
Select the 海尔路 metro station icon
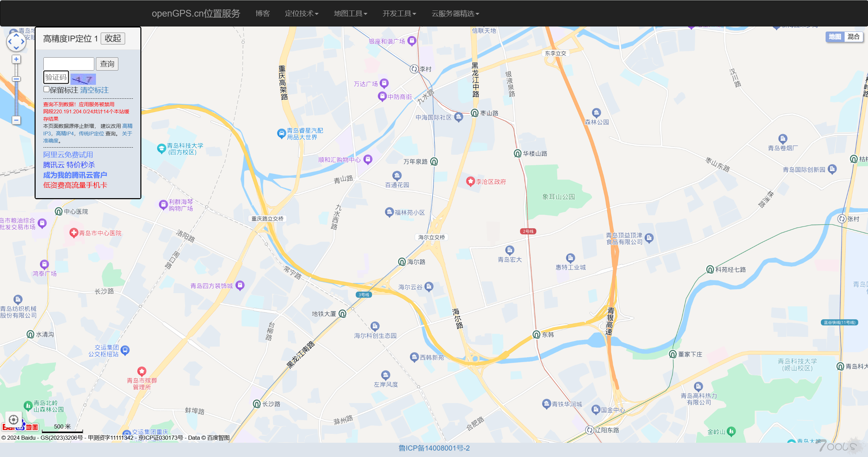[x=402, y=262]
